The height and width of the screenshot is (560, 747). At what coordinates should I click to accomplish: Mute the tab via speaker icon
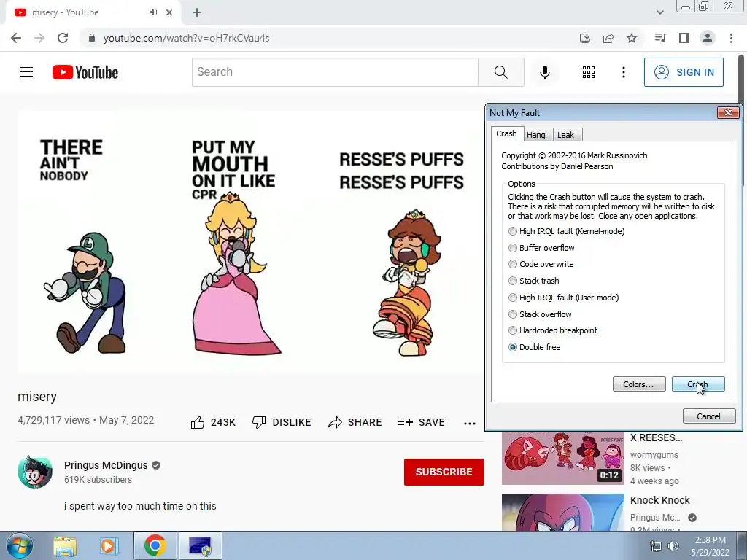pos(153,12)
